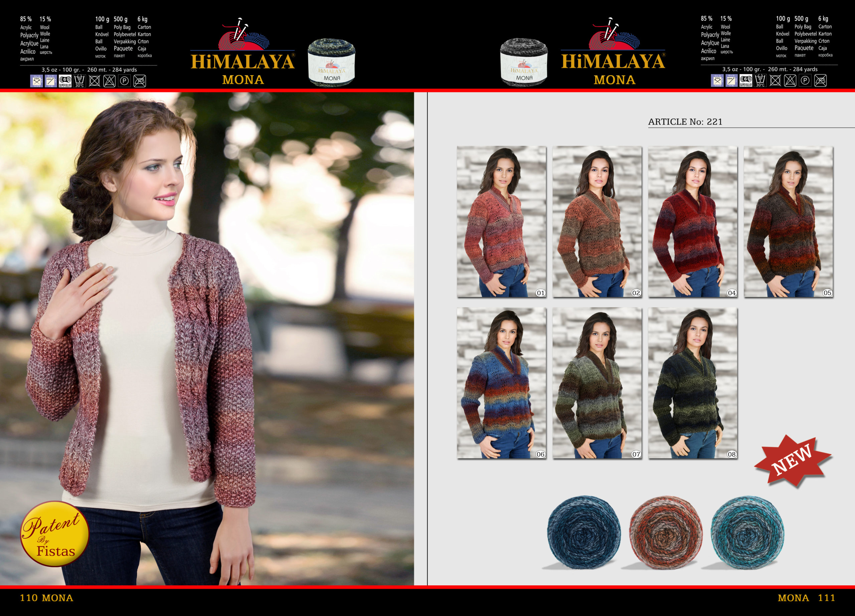
Task: Click the '3,5 oz - 100 gr.' line on page 110
Action: tap(89, 70)
